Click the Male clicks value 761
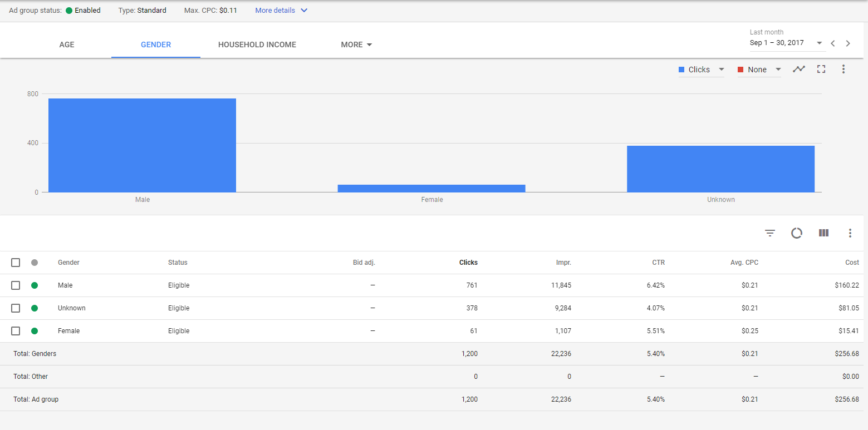This screenshot has width=868, height=430. pyautogui.click(x=472, y=285)
